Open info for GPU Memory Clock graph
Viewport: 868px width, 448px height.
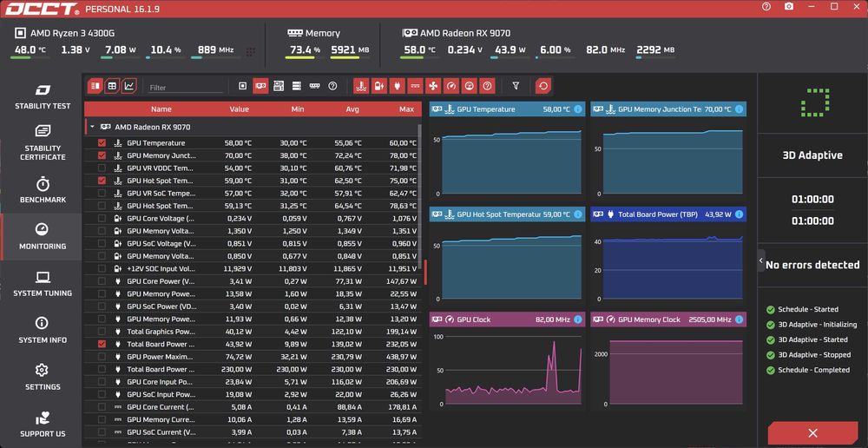(739, 320)
